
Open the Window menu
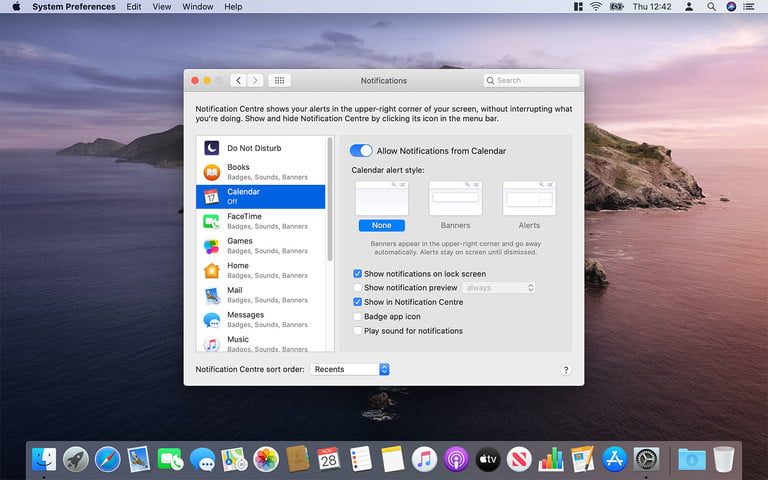click(x=197, y=7)
